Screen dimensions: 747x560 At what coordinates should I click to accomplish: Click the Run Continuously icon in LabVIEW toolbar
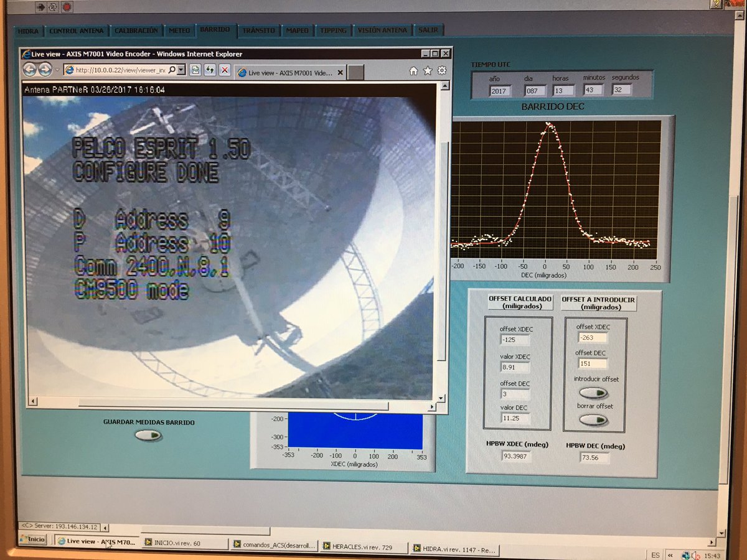54,7
